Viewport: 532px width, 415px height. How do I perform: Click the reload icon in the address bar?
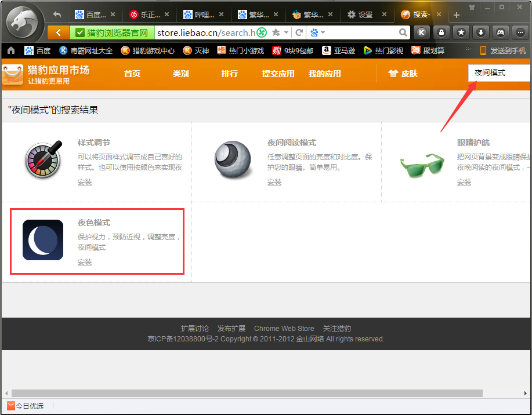click(298, 33)
